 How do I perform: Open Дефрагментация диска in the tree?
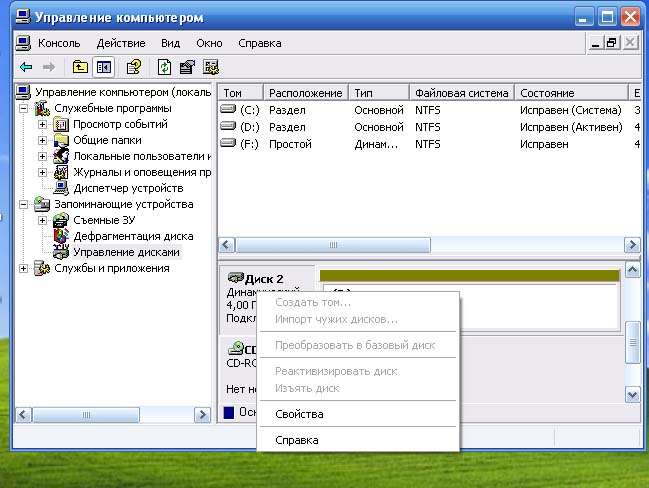133,236
